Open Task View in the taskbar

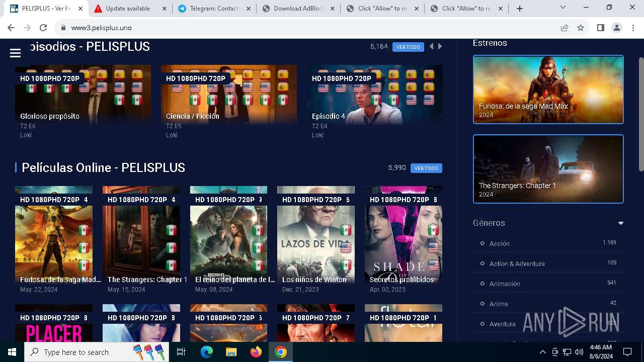tap(181, 352)
